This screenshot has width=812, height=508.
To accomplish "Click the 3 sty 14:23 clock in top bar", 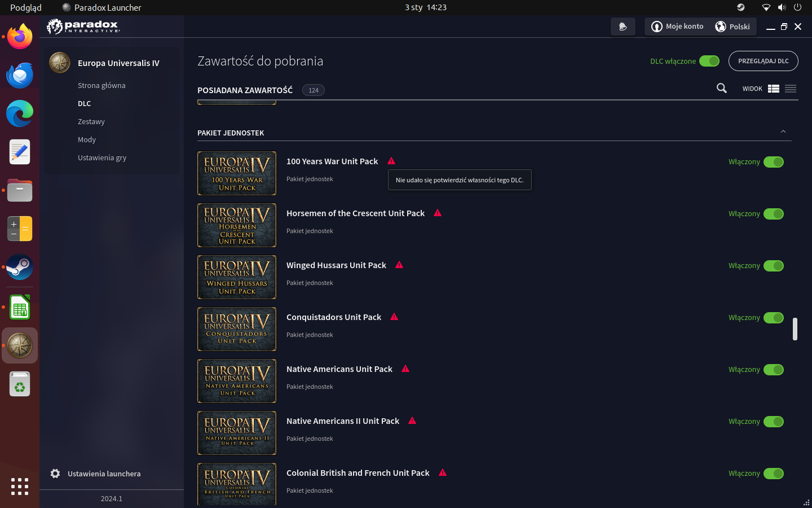I will 426,7.
